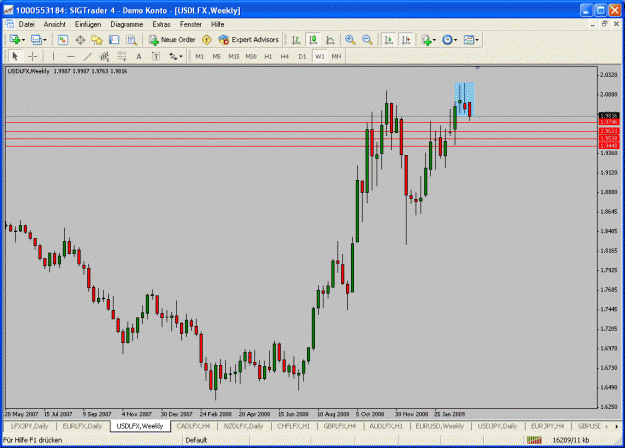Open the Market Watch window icon
Viewport: 625px width, 448px height.
tap(63, 40)
